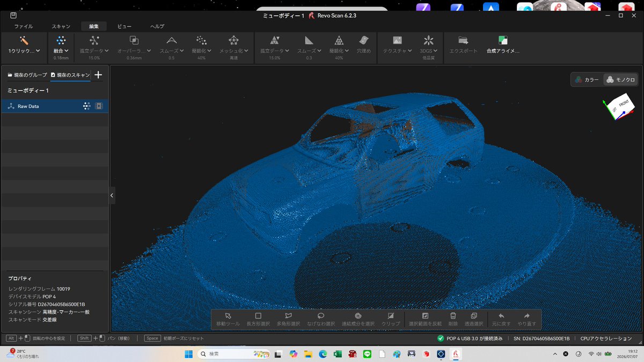
Task: Switch the view to モノクロ mode
Action: click(620, 79)
